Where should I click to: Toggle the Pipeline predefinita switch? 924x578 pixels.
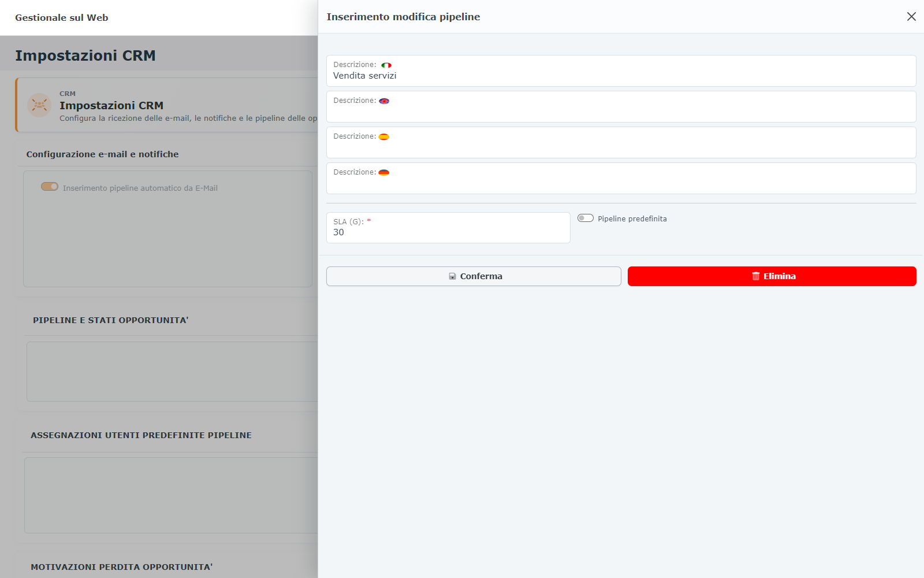click(586, 218)
